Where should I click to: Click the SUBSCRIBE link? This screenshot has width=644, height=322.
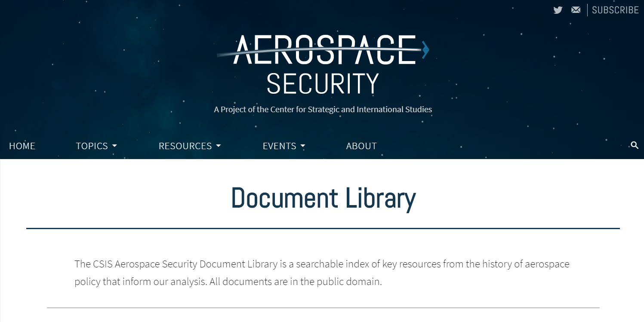point(615,10)
